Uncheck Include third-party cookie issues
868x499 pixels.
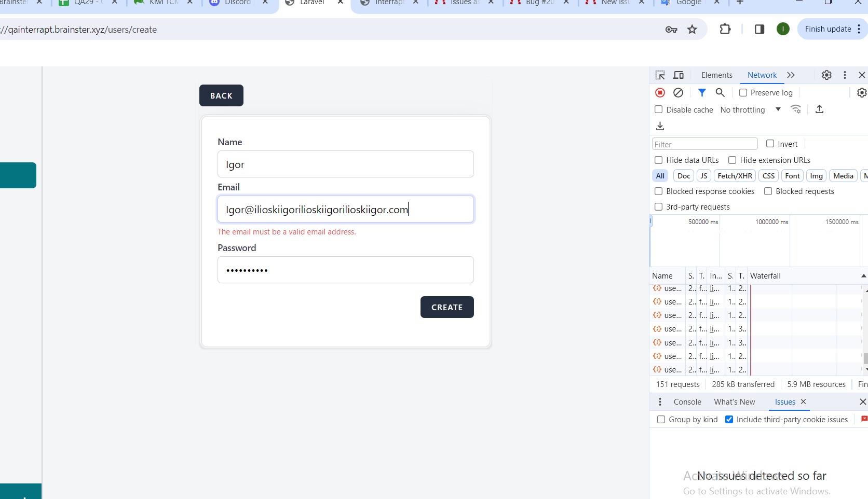[729, 420]
